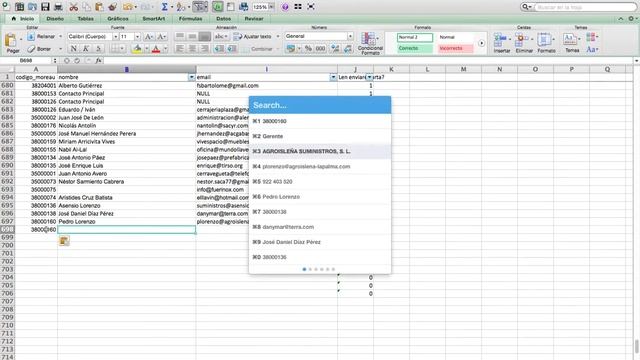Screen dimensions: 640x360
Task: Click the yellow fill color button
Action: click(137, 49)
